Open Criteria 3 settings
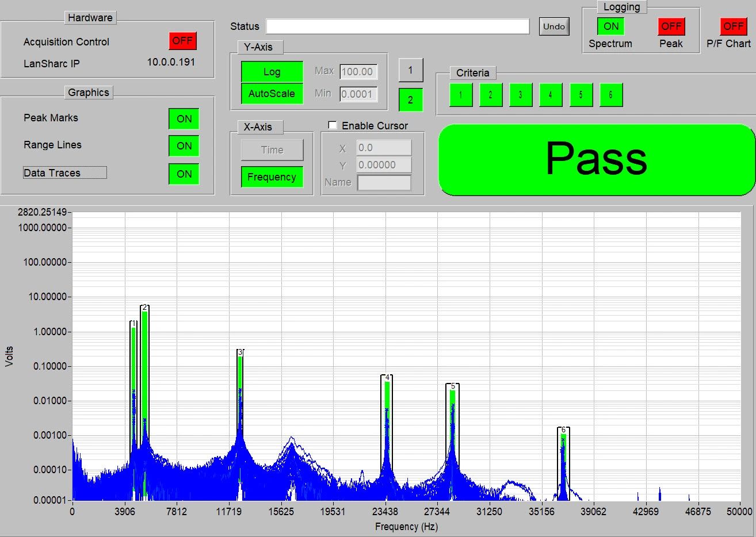The width and height of the screenshot is (756, 537). 521,95
